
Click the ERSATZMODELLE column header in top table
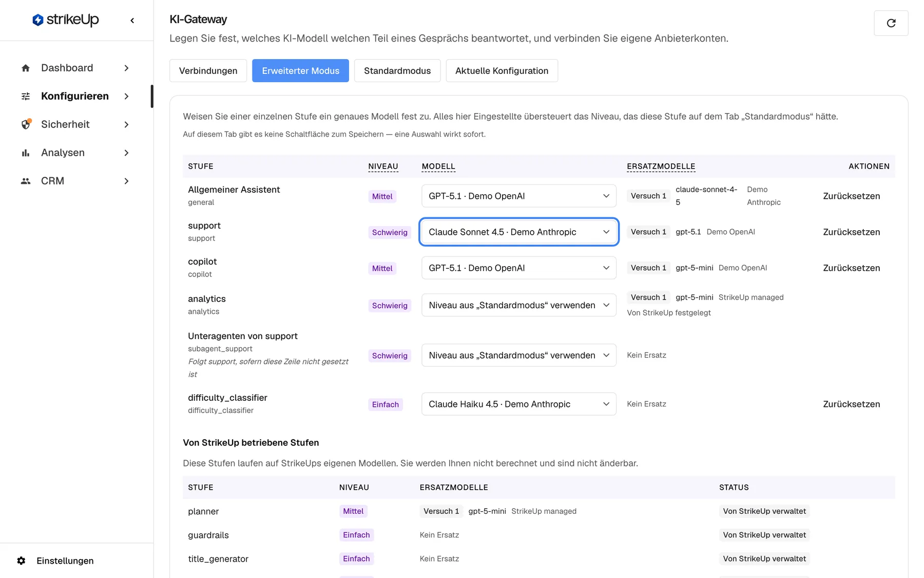661,166
